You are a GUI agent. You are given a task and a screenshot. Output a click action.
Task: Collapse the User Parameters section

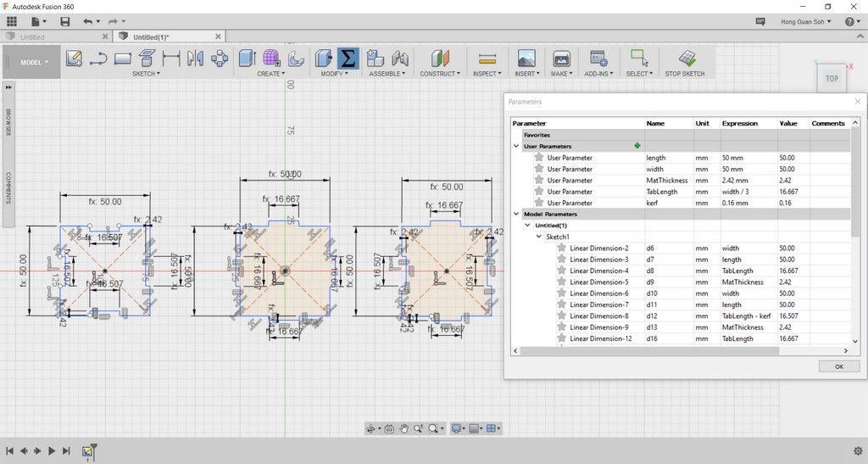[x=516, y=146]
